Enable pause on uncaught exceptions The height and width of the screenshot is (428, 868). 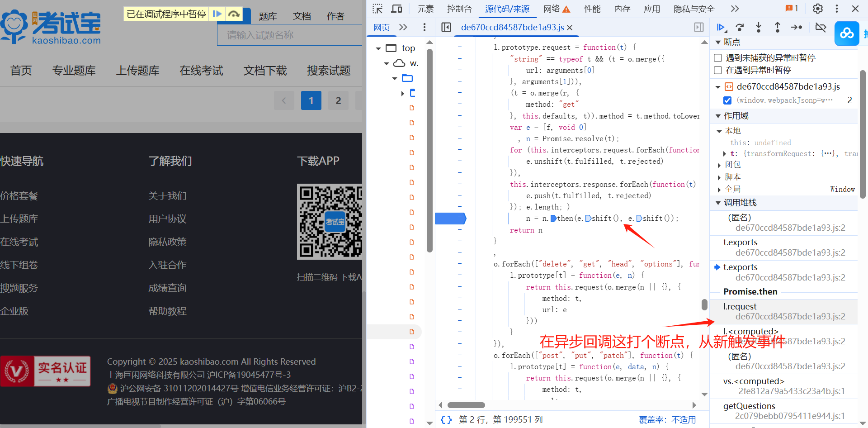coord(718,57)
